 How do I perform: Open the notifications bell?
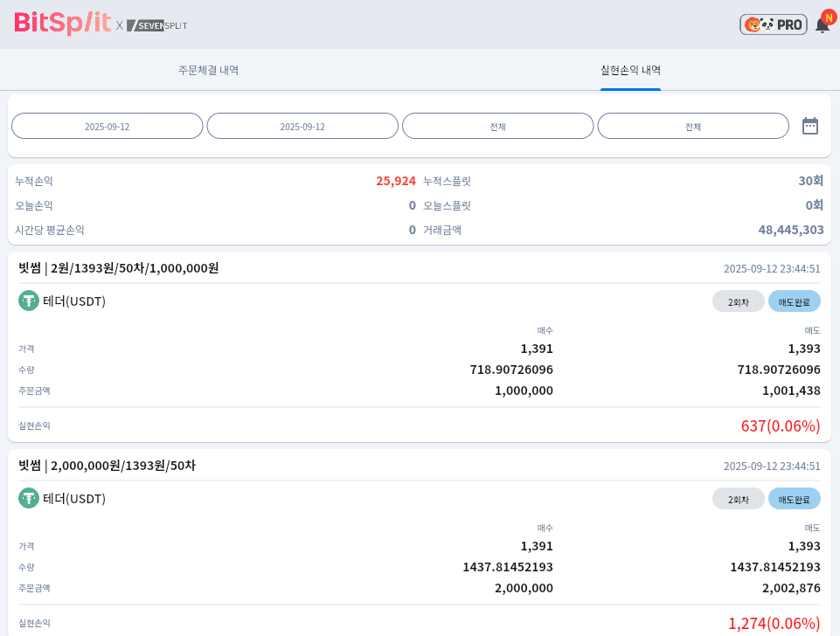824,23
